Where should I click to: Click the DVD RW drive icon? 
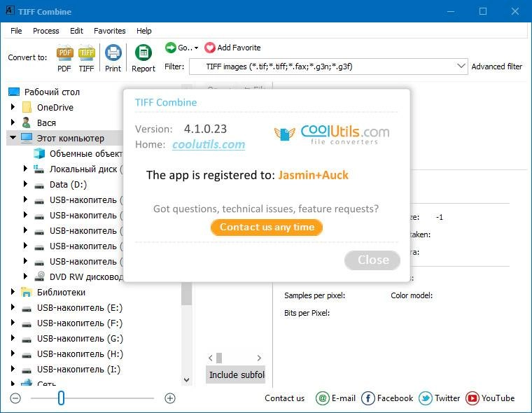(x=39, y=276)
